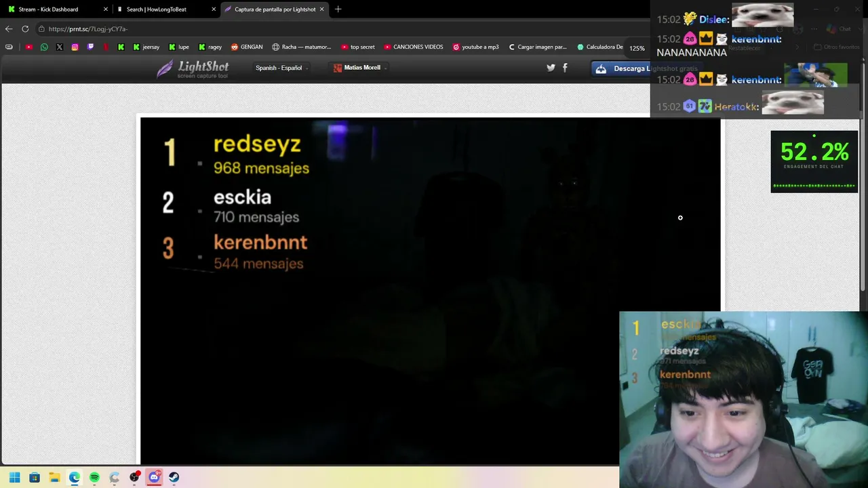Switch to Microsoft Edge in taskbar
The image size is (868, 488).
point(75,477)
